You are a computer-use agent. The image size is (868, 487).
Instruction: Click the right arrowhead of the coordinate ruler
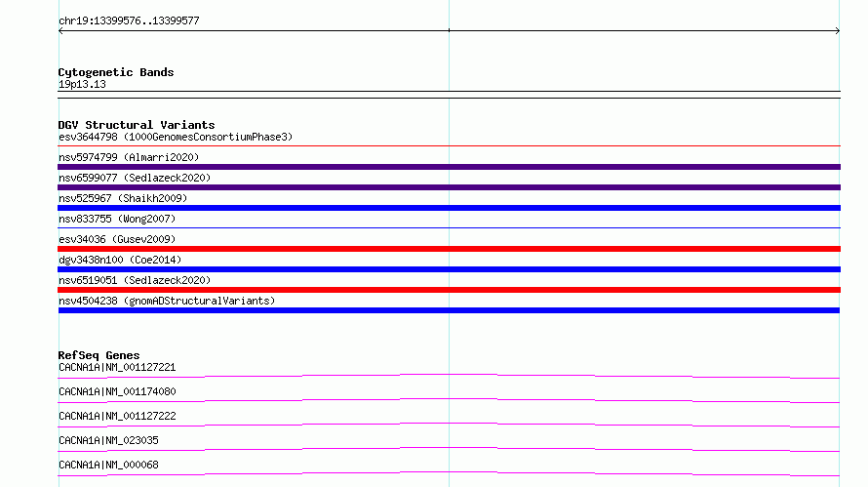[838, 31]
